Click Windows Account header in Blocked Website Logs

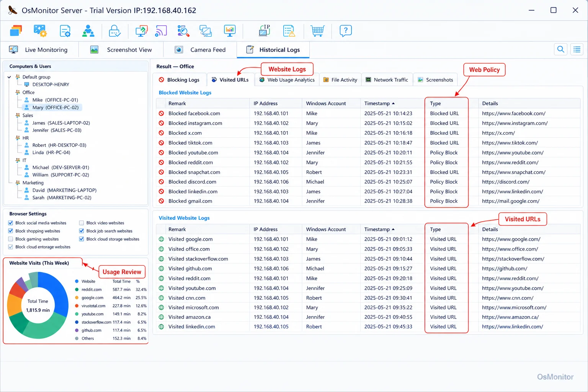(326, 103)
